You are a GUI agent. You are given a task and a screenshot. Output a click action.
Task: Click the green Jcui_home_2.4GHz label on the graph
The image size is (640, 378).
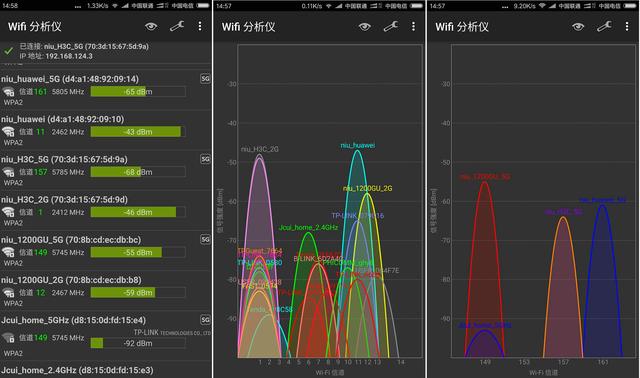coord(308,227)
